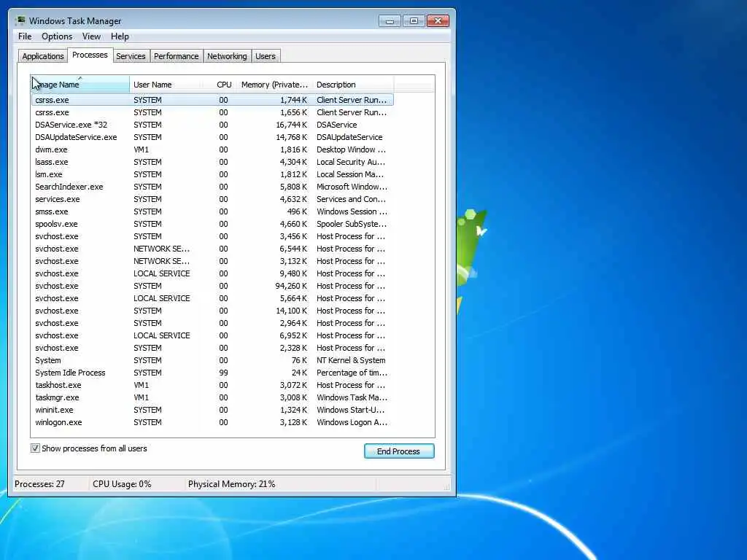Sort by Description column header
Viewport: 747px width, 560px height.
[x=352, y=85]
